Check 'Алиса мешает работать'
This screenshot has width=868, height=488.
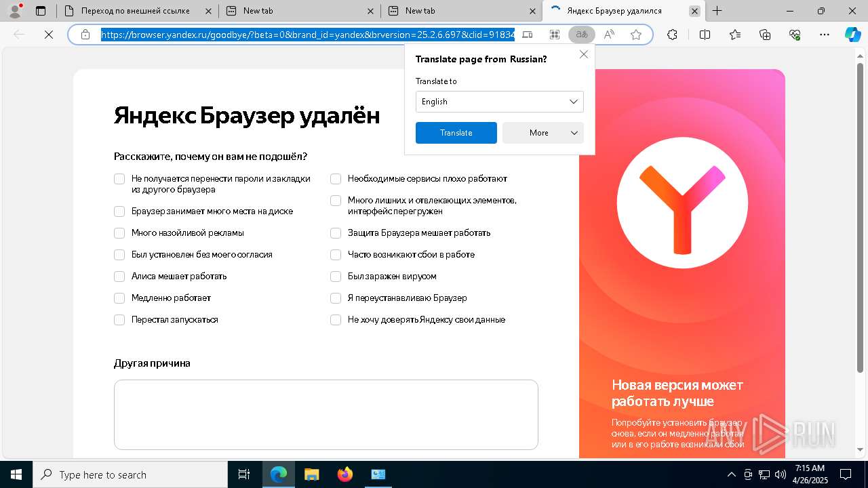pos(119,277)
